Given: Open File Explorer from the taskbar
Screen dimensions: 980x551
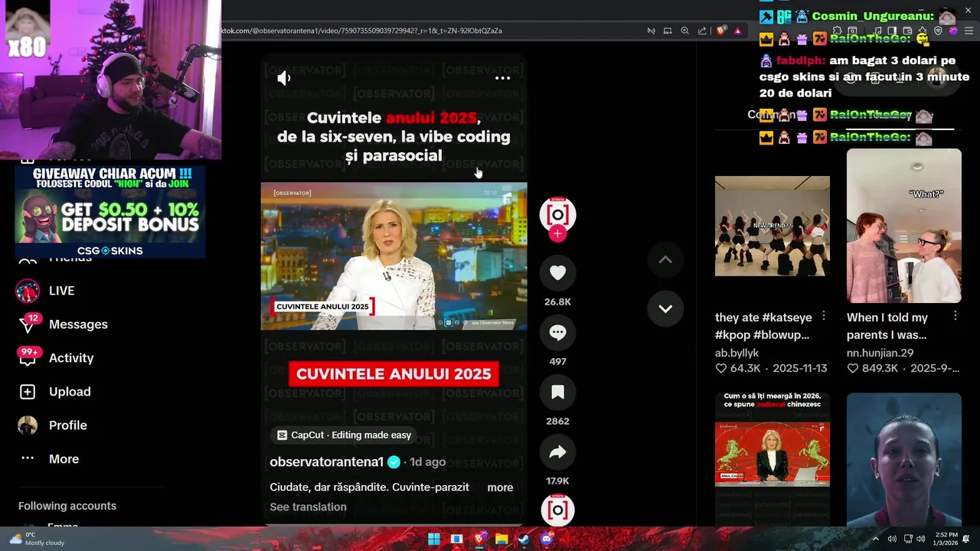Looking at the screenshot, I should tap(501, 539).
